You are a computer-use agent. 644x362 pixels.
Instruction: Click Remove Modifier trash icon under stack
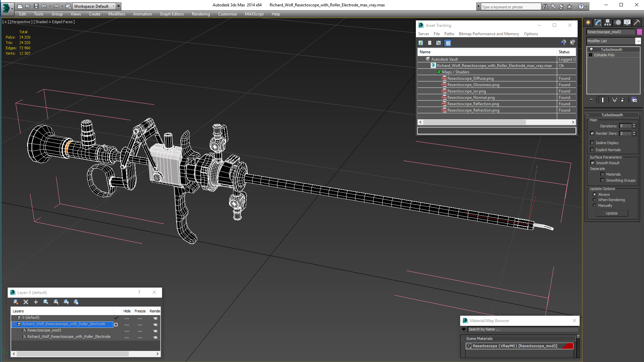point(623,100)
